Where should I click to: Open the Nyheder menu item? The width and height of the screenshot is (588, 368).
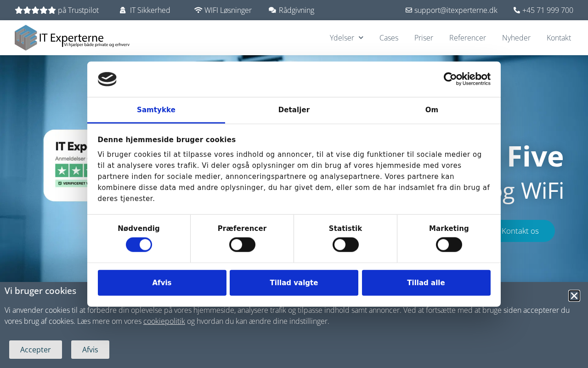(x=516, y=38)
